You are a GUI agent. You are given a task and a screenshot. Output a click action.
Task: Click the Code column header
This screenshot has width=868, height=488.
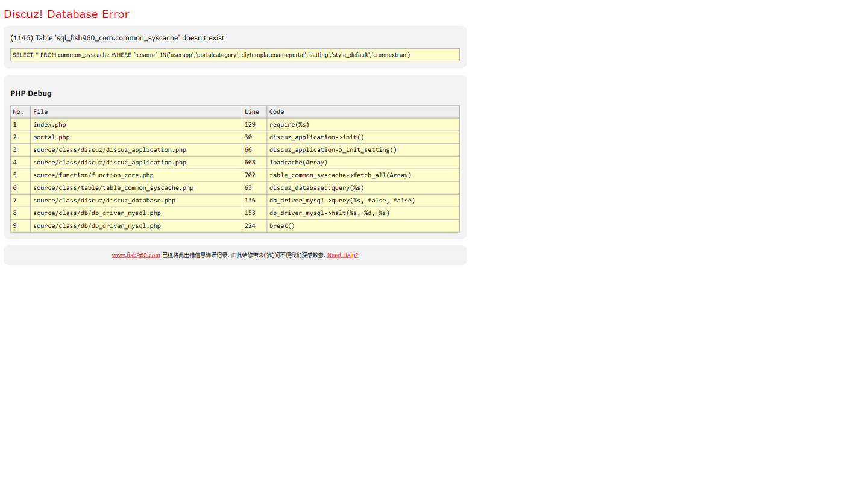pos(363,112)
